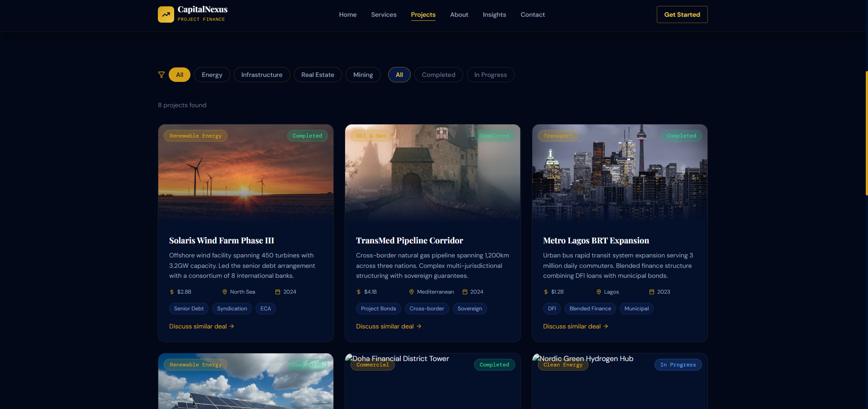
Task: Click the arrow icon on Metro Lagos discuss link
Action: (605, 326)
